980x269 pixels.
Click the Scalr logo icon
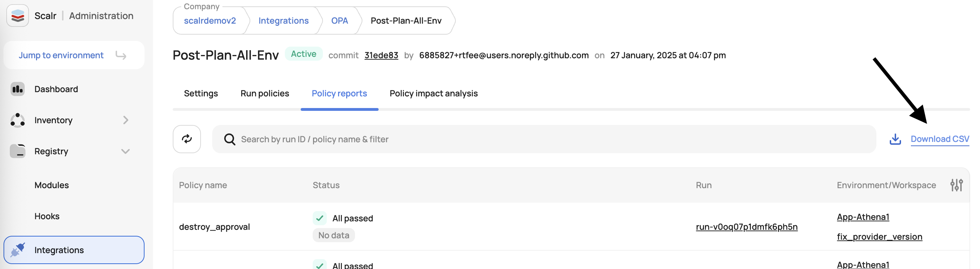click(18, 16)
